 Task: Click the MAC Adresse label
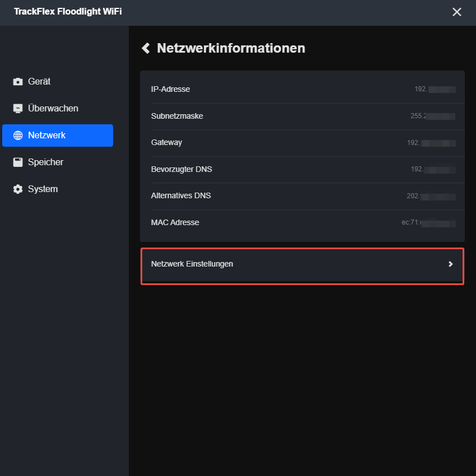[x=175, y=222]
